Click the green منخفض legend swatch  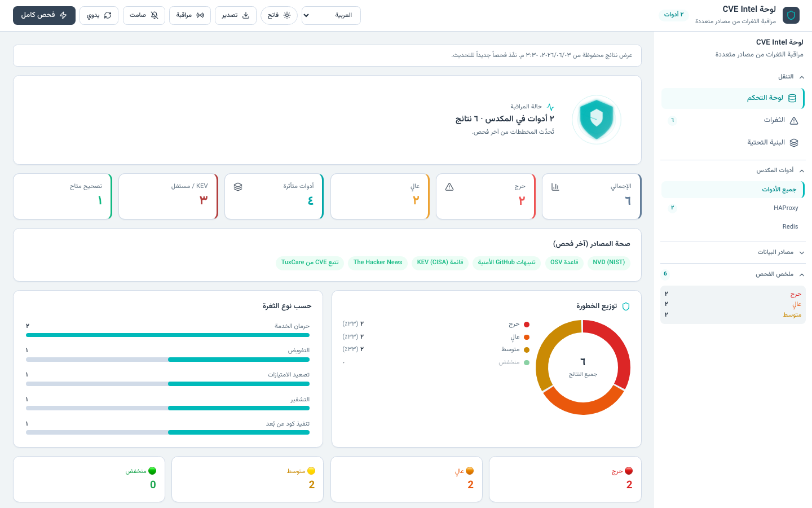[527, 362]
